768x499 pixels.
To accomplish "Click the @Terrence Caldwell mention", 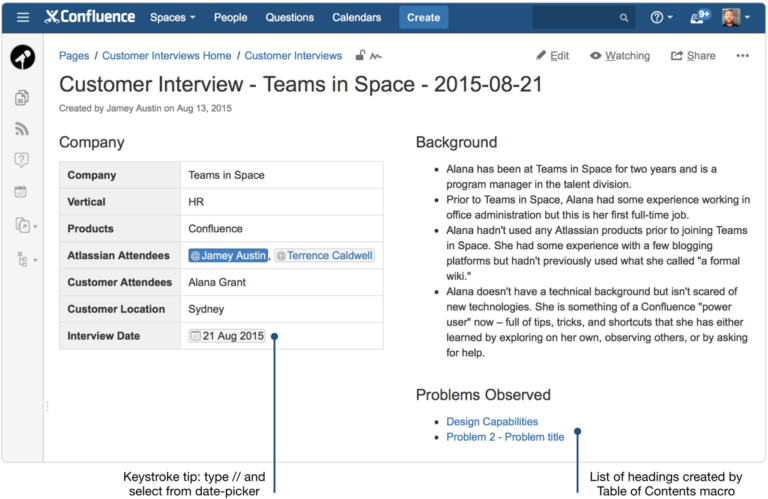I will (324, 256).
